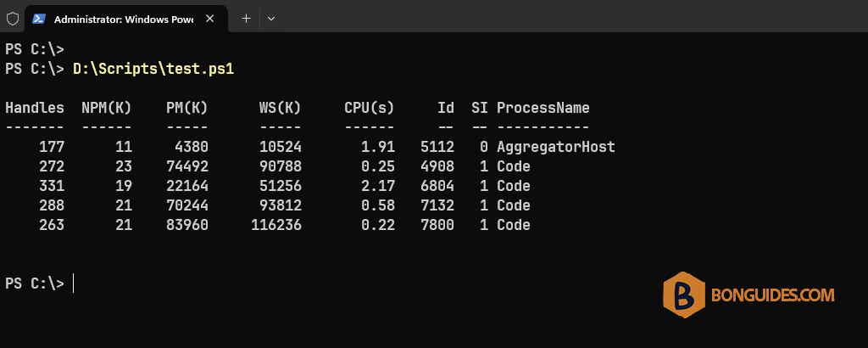Click the Code process with Id 4908
Image resolution: width=868 pixels, height=348 pixels.
(x=513, y=166)
